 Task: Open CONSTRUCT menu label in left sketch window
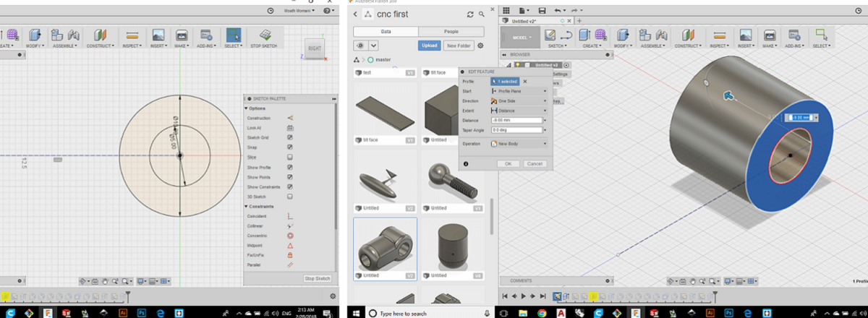[x=101, y=46]
